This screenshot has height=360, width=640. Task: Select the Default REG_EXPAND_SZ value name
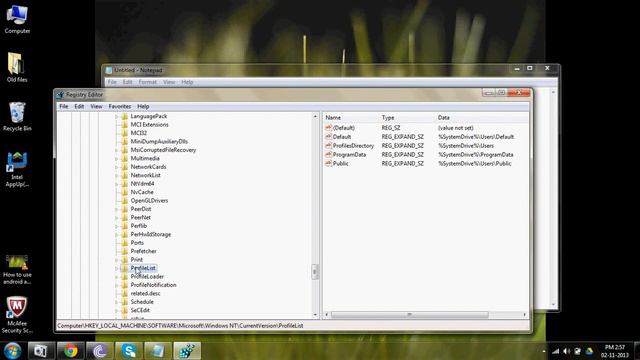[x=342, y=137]
